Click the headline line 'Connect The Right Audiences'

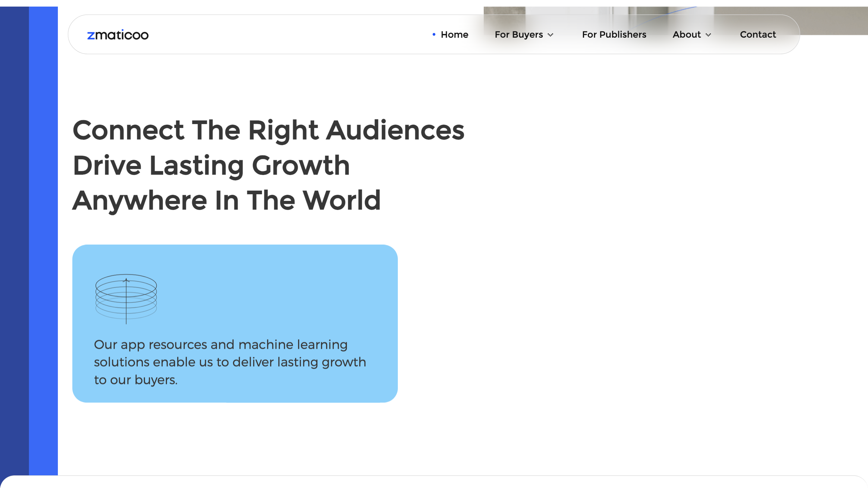[x=268, y=130]
